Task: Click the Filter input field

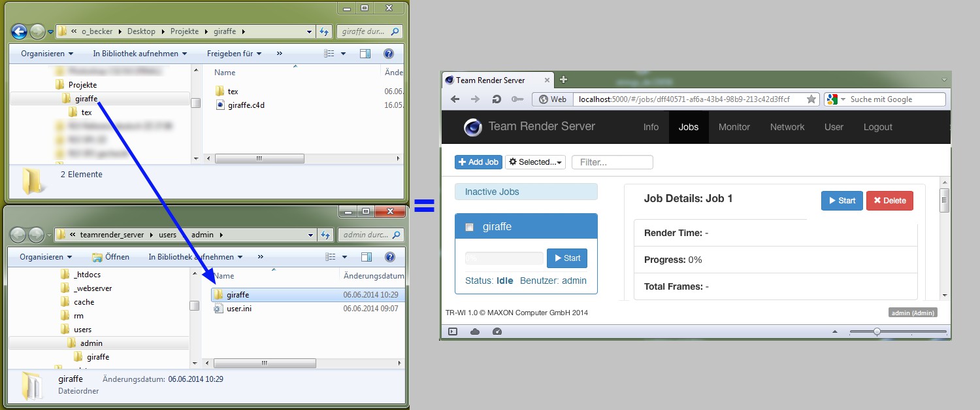Action: click(612, 162)
